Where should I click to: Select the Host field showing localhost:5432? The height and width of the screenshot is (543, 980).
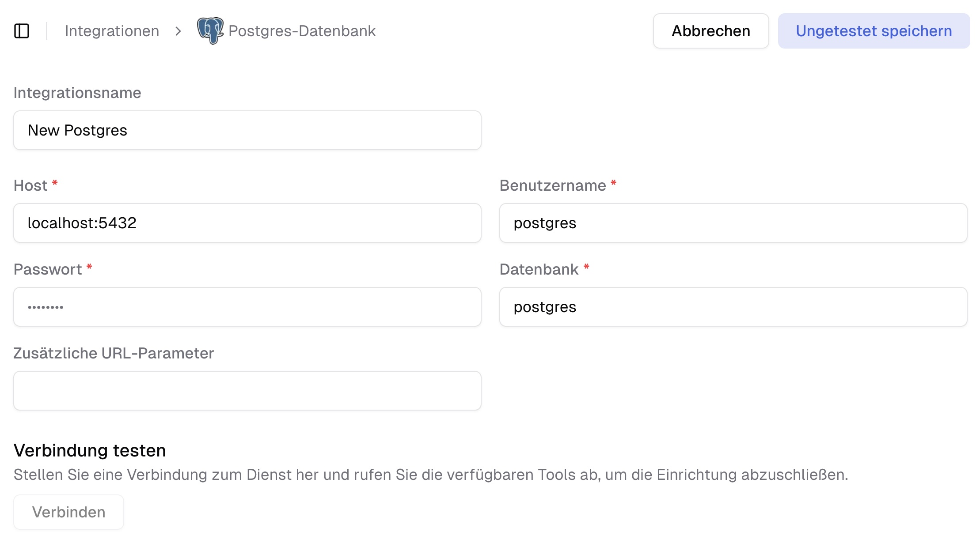pos(247,223)
